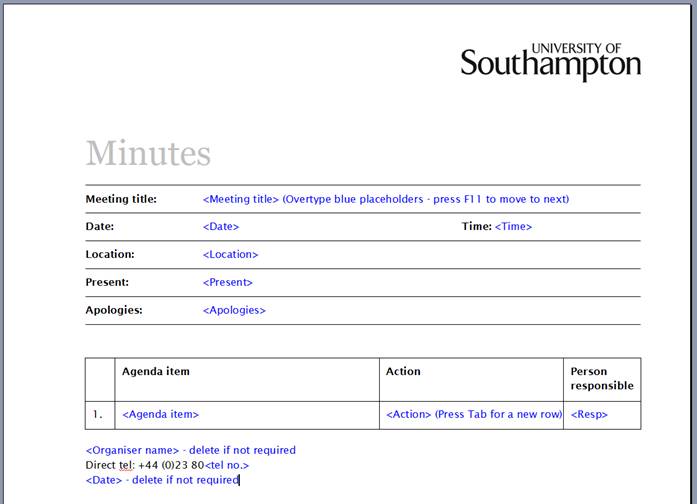Click the <Organiser name> placeholder line
Screen dimensions: 697x504
[191, 450]
